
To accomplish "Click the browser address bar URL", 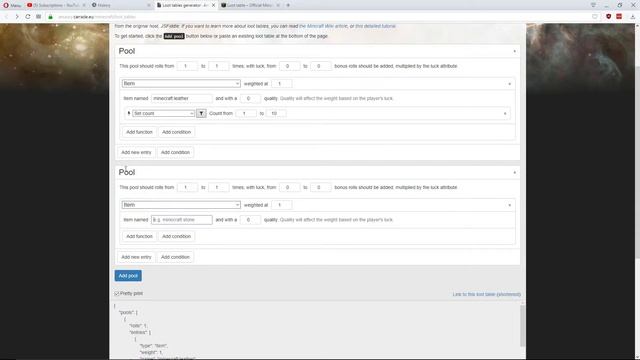I will click(x=97, y=17).
